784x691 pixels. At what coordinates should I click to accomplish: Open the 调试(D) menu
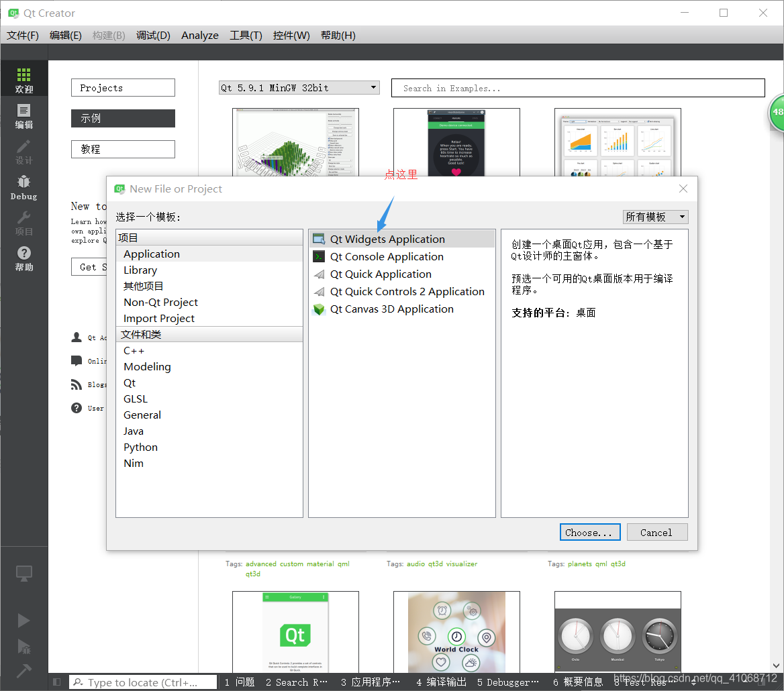click(153, 36)
